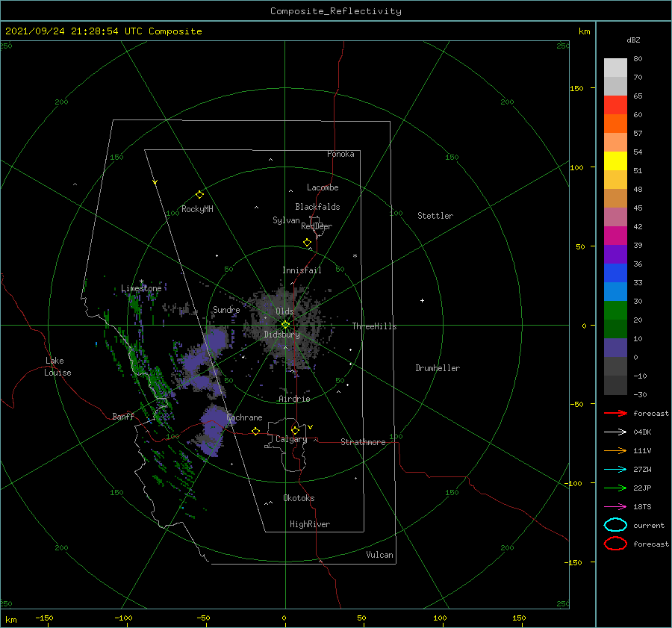672x628 pixels.
Task: Click the red forecast arrow in legend
Action: pyautogui.click(x=615, y=413)
